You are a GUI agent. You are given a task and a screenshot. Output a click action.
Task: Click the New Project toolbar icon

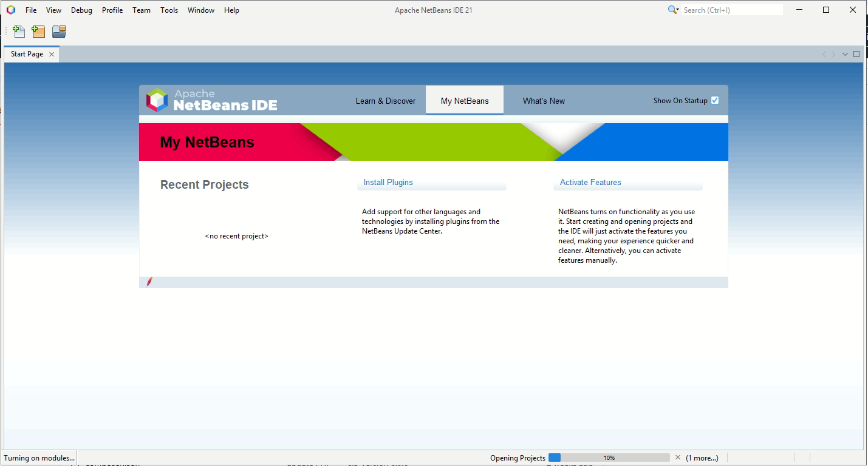click(38, 32)
